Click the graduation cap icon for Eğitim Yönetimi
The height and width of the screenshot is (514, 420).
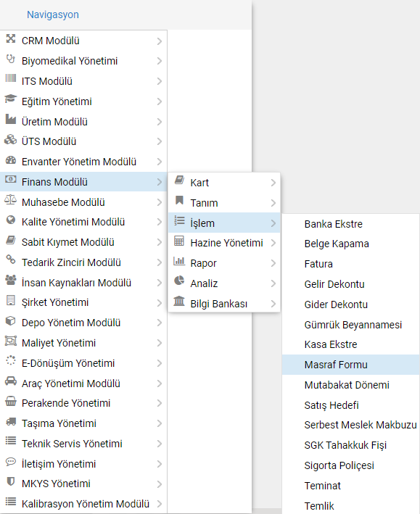tap(10, 99)
